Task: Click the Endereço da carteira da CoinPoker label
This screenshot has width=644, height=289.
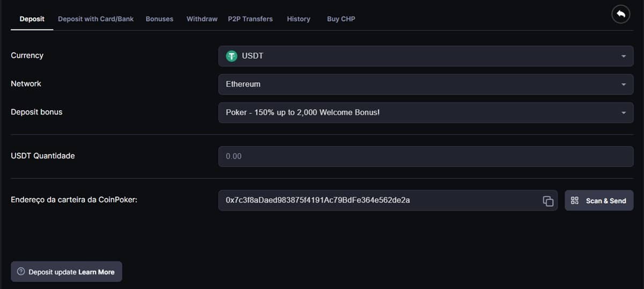Action: pyautogui.click(x=75, y=200)
